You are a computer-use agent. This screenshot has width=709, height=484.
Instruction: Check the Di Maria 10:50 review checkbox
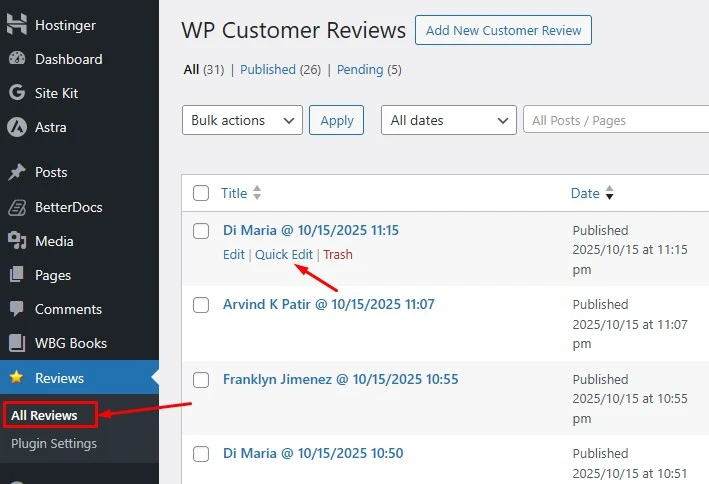201,454
